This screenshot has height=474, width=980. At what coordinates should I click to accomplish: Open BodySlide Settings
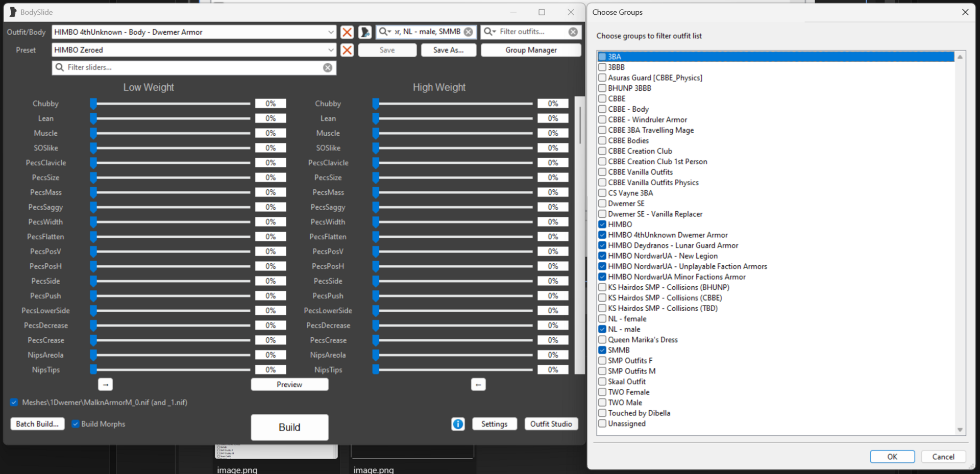click(494, 424)
